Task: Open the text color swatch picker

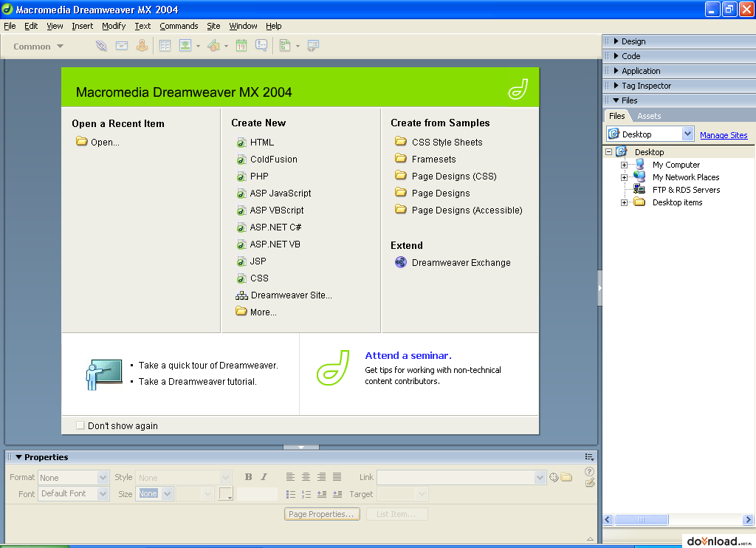Action: click(x=226, y=494)
